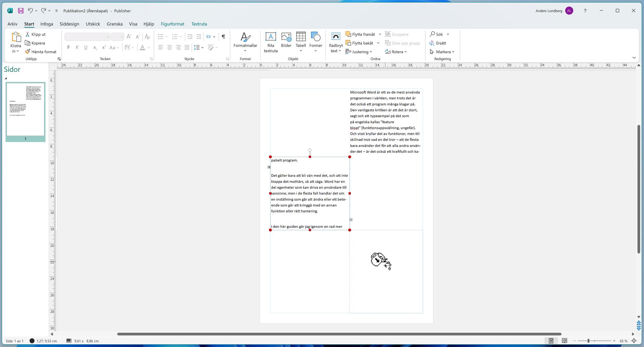The image size is (644, 347).
Task: Switch to the Infoga ribbon tab
Action: pos(47,24)
